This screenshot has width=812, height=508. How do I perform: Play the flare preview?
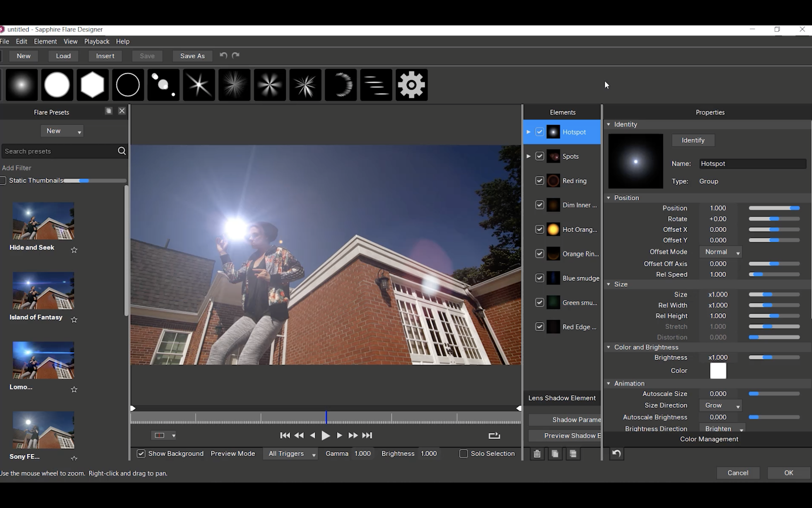tap(326, 435)
